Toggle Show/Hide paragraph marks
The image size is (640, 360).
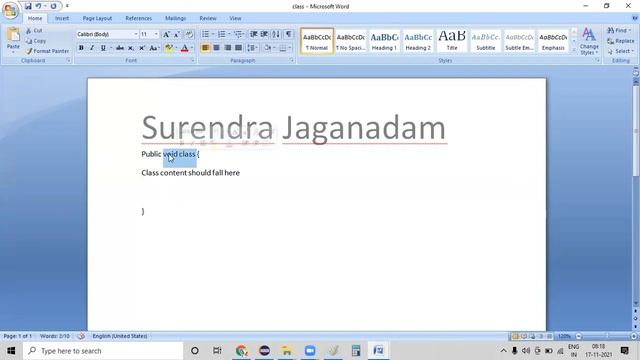288,34
